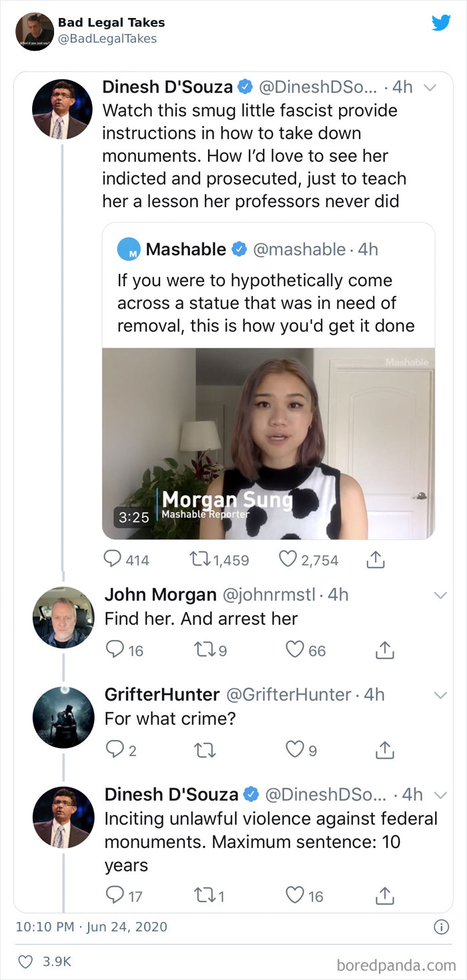
Task: Open the chevron menu on GrifterHunter's reply
Action: 440,695
